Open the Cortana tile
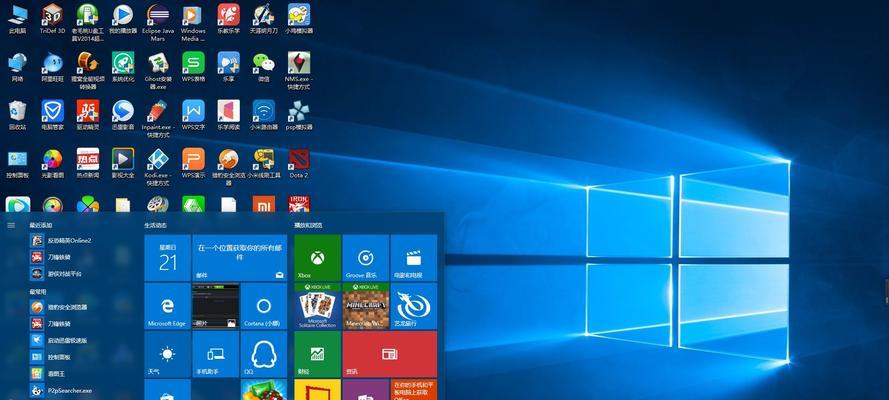The image size is (889, 400). pos(264,306)
